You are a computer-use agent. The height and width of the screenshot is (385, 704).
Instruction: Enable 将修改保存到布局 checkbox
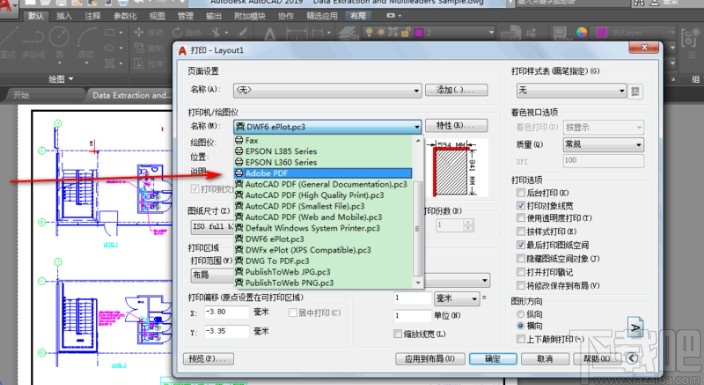(x=521, y=285)
